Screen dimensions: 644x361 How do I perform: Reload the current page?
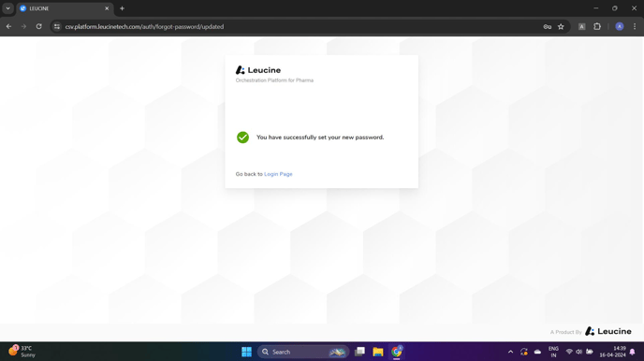(x=38, y=27)
